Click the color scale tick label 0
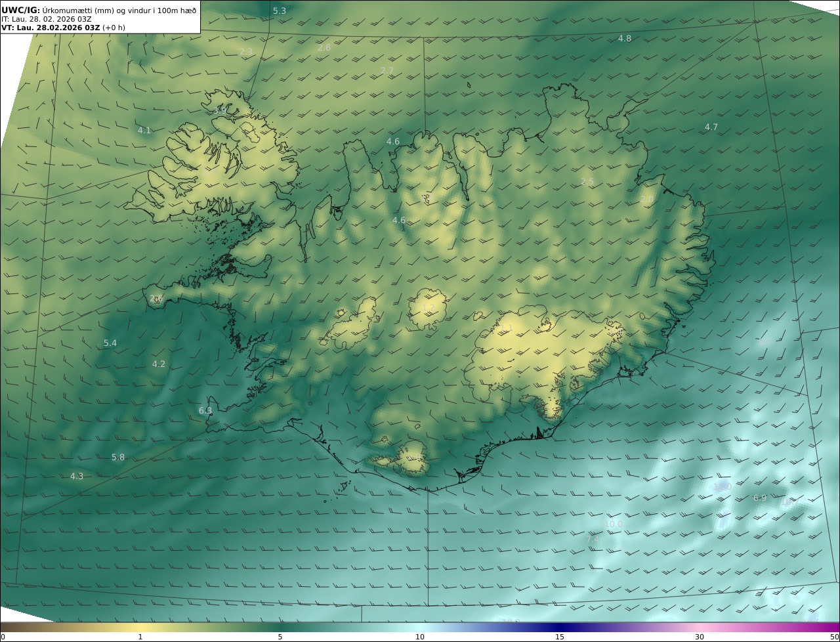840x642 pixels. coord(3,637)
